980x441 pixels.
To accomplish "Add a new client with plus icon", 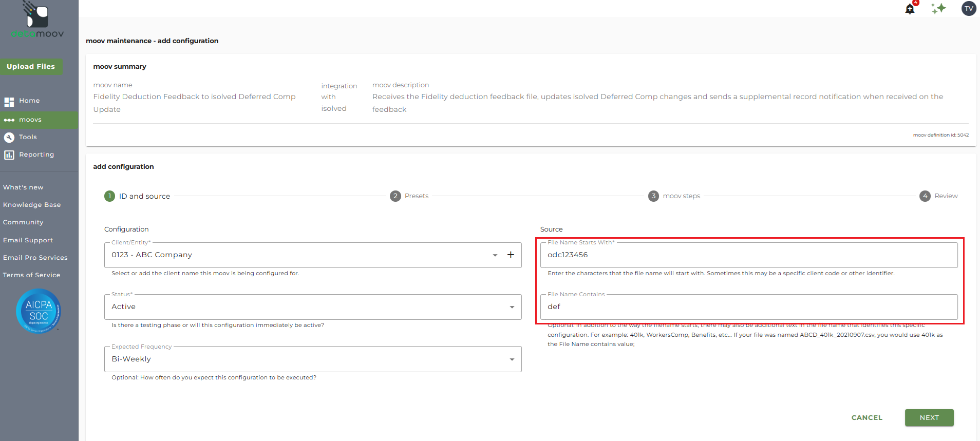I will (511, 255).
